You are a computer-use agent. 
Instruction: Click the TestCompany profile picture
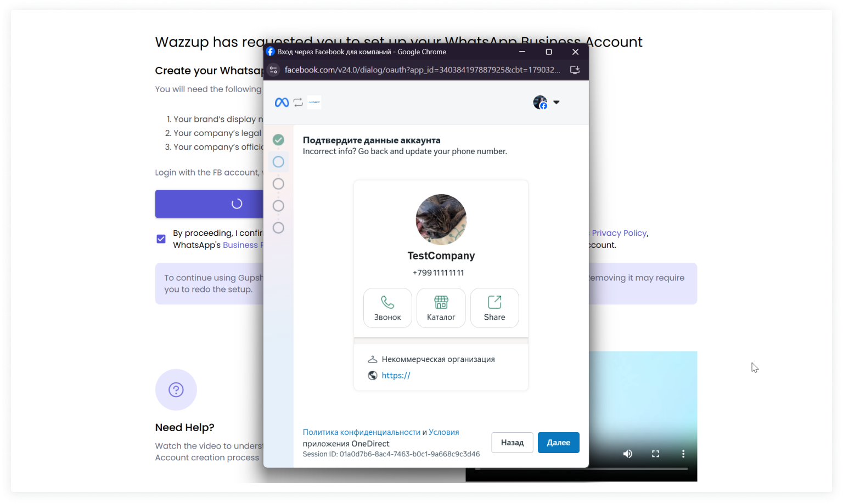coord(441,219)
